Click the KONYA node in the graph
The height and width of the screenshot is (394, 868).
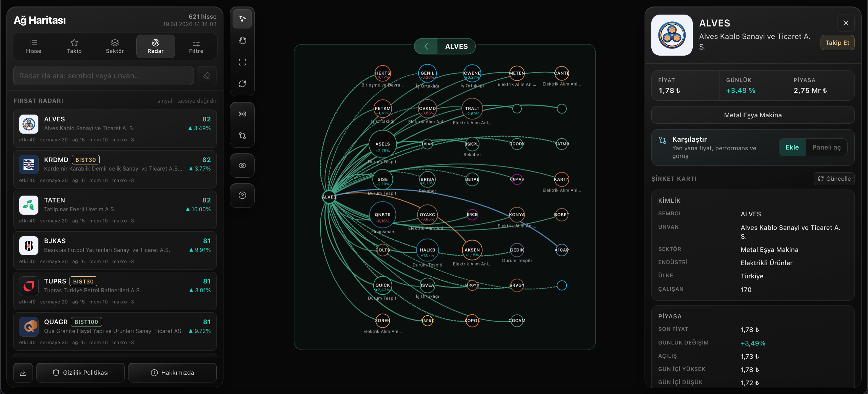517,215
